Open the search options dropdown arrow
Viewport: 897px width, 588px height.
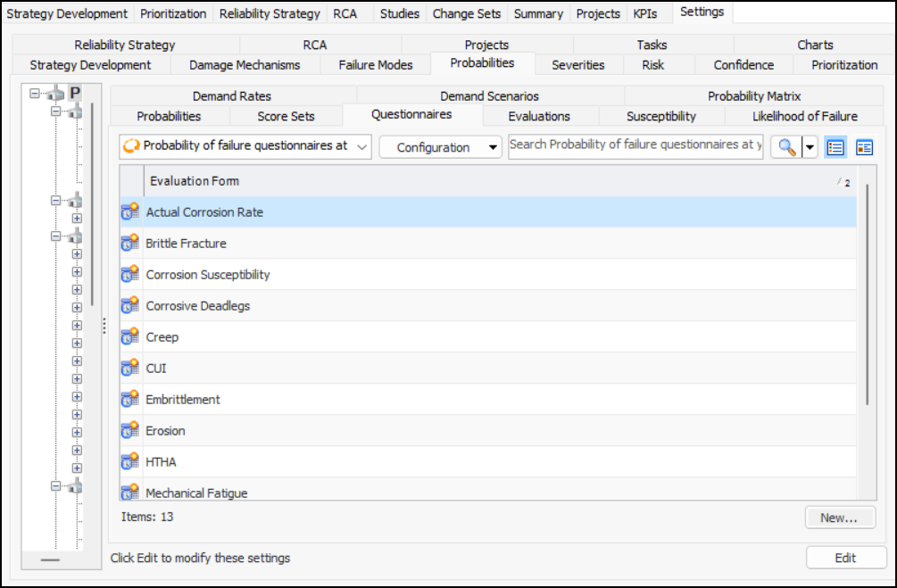click(810, 147)
